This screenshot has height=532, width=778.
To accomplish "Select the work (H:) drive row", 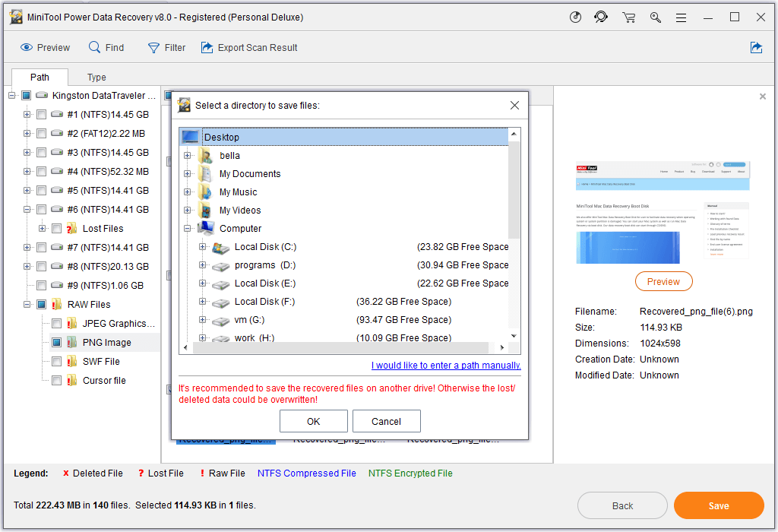I will pos(343,338).
